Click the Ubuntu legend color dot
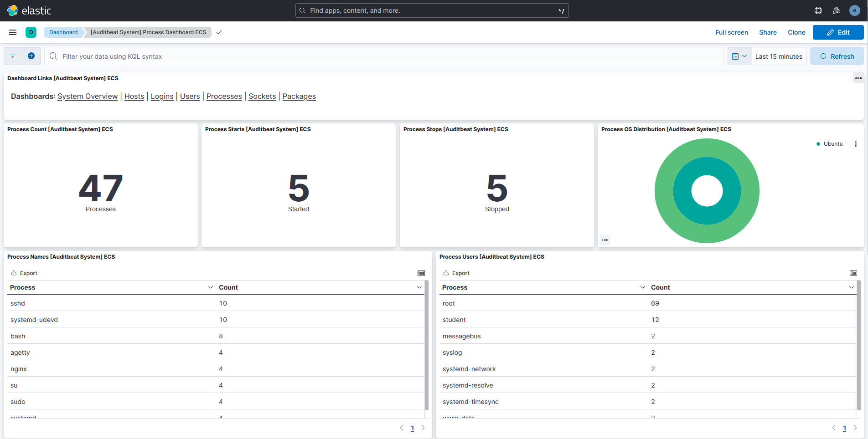 tap(818, 143)
